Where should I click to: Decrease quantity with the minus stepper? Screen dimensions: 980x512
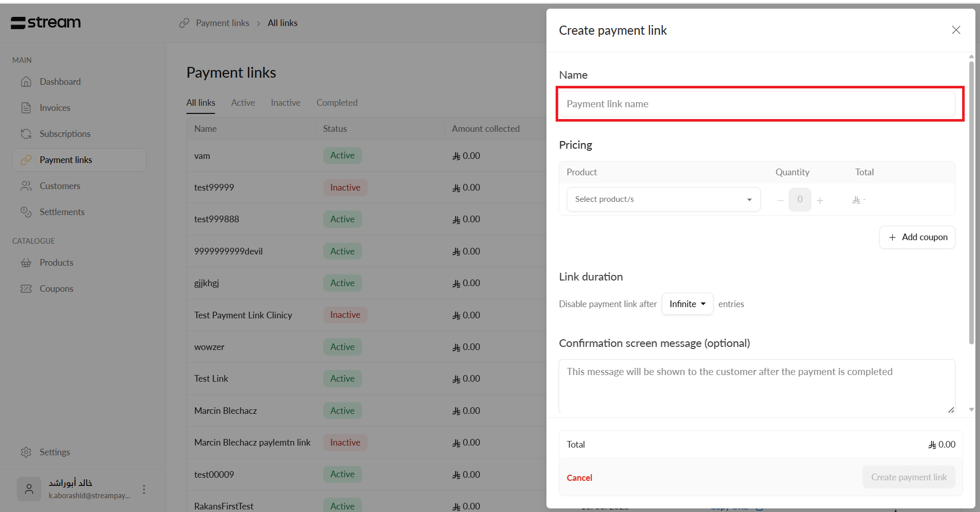coord(780,200)
